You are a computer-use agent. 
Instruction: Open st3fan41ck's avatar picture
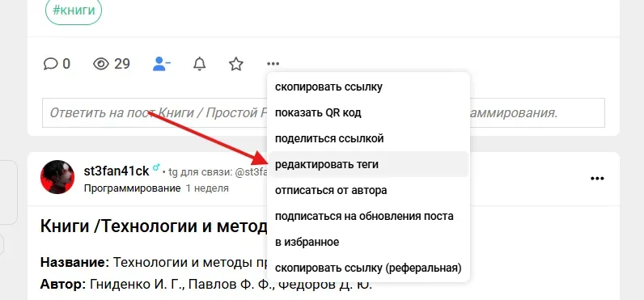(x=57, y=177)
